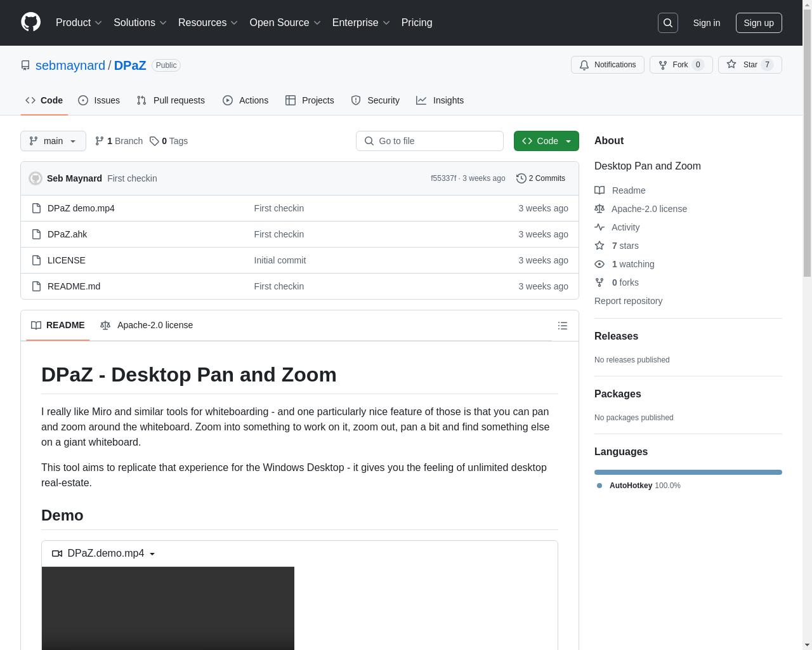Click the DPaZ.ahk file icon
The width and height of the screenshot is (812, 650).
[37, 234]
